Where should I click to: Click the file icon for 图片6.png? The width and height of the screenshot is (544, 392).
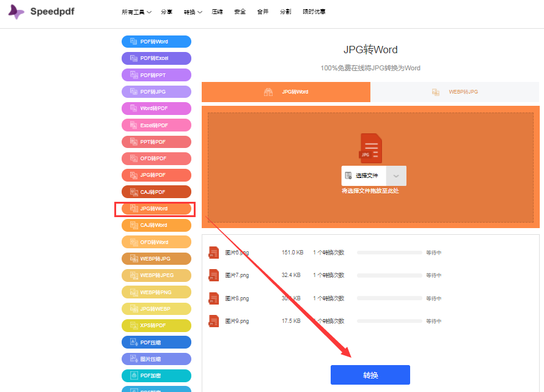tap(214, 253)
